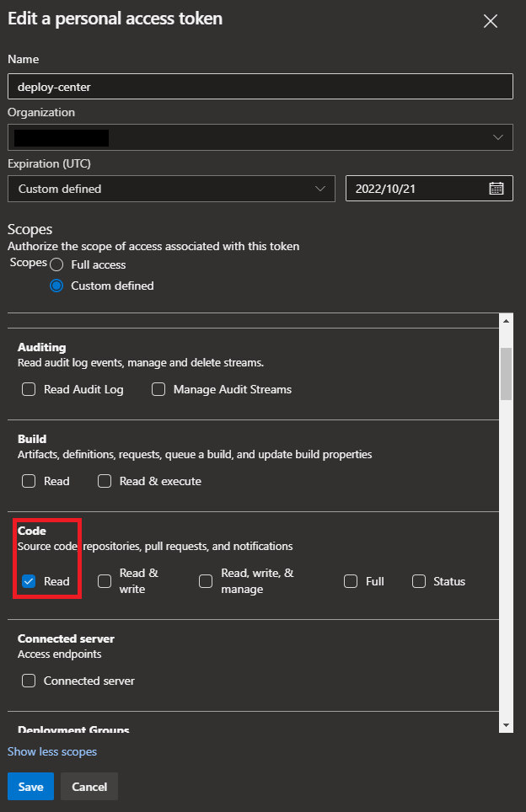Uncheck the Code Read checkbox

pyautogui.click(x=29, y=581)
